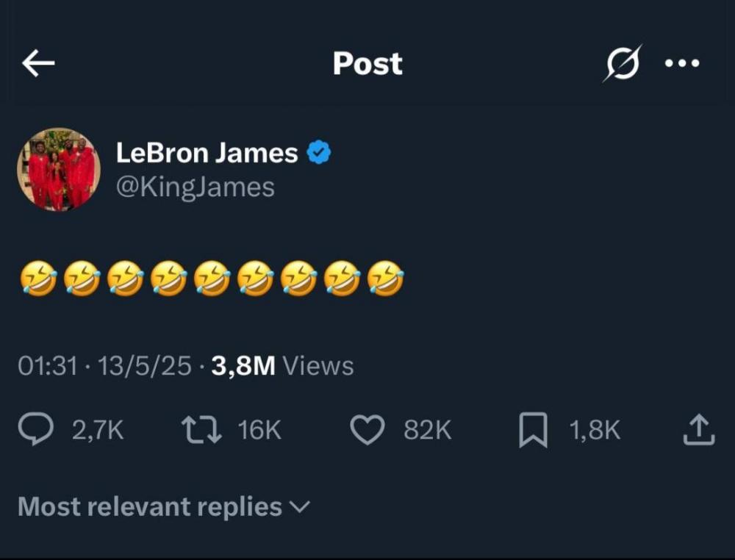Click the blue verified badge
The width and height of the screenshot is (735, 560).
pyautogui.click(x=319, y=153)
